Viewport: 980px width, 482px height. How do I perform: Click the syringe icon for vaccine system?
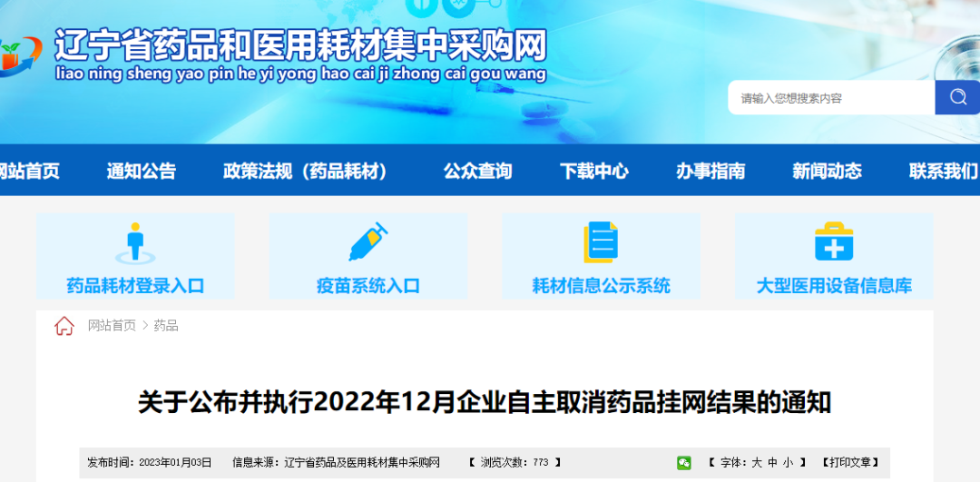[x=368, y=242]
